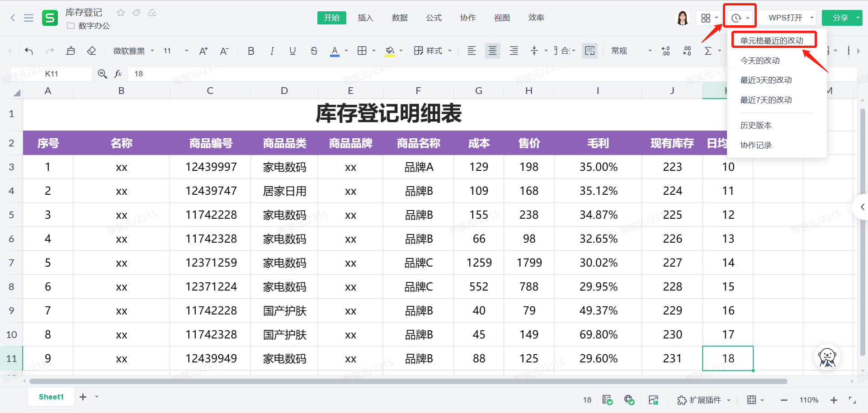Image resolution: width=868 pixels, height=413 pixels.
Task: Open the hamburger menu icon
Action: coord(29,18)
